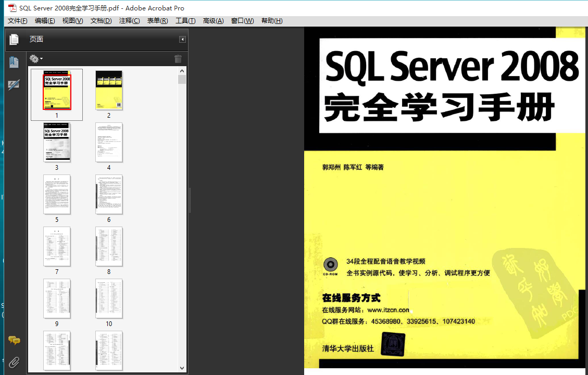The height and width of the screenshot is (375, 588).
Task: Open the 文件(F) menu
Action: click(x=18, y=21)
